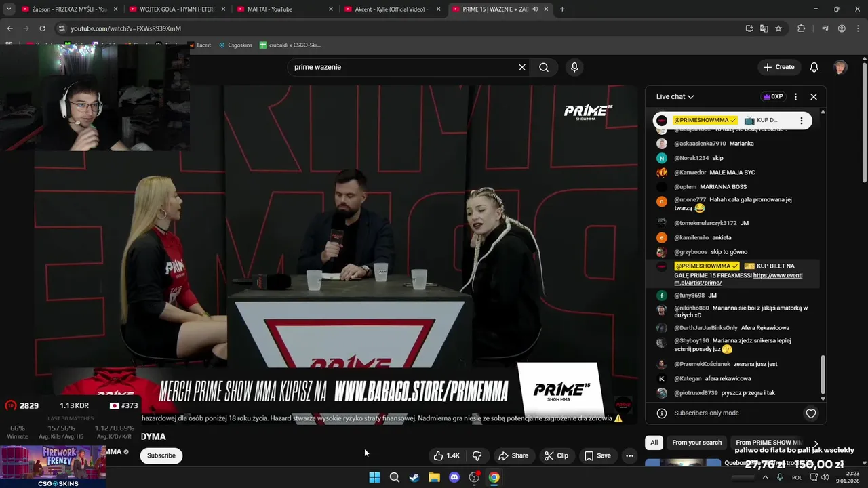Image resolution: width=868 pixels, height=488 pixels.
Task: Open the Chrome extensions puzzle icon
Action: click(x=802, y=28)
